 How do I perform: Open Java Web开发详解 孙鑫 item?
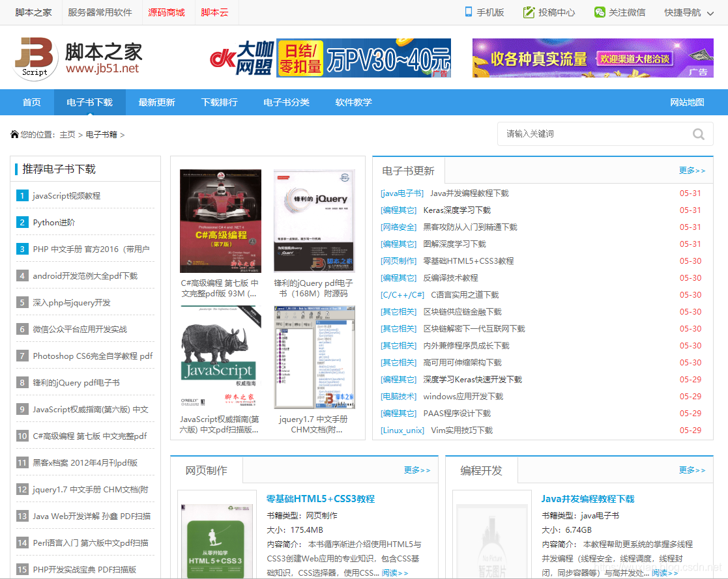[x=91, y=516]
